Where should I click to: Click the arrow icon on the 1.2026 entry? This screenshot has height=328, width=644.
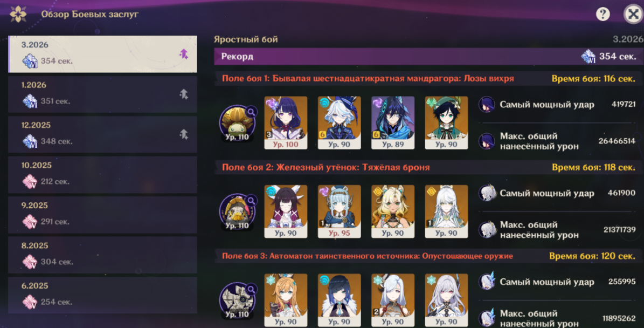coord(184,94)
